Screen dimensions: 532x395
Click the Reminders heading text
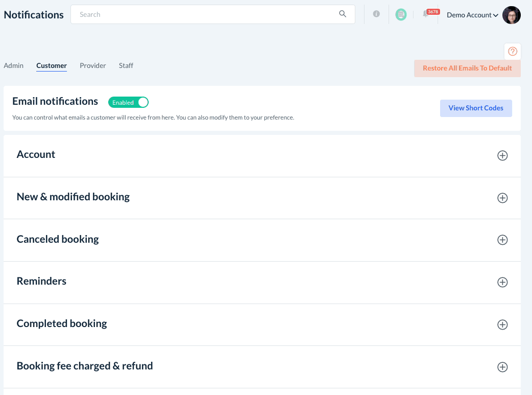tap(41, 281)
